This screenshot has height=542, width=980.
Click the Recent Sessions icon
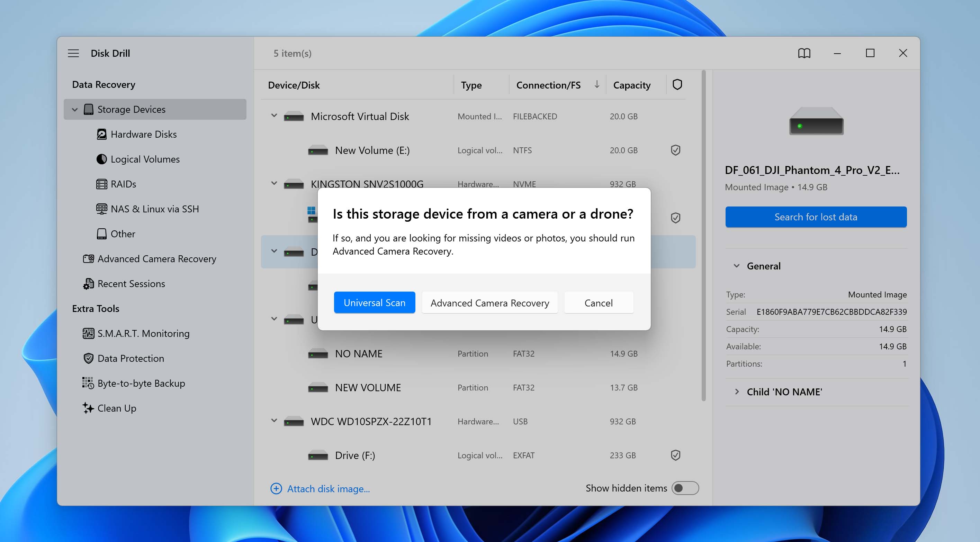tap(88, 284)
